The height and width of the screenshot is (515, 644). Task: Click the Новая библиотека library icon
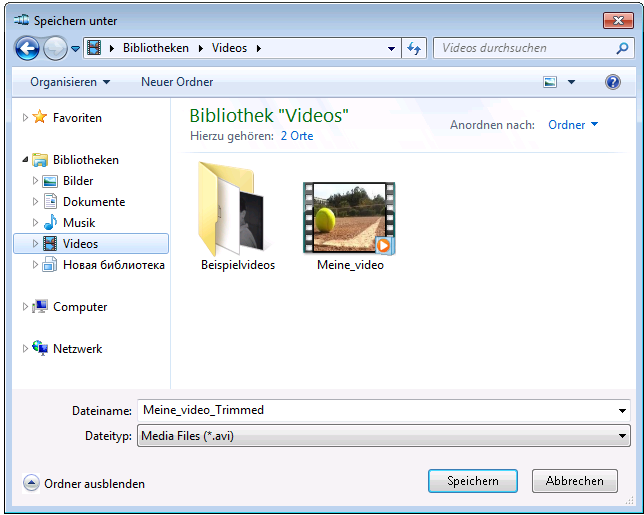click(x=50, y=264)
